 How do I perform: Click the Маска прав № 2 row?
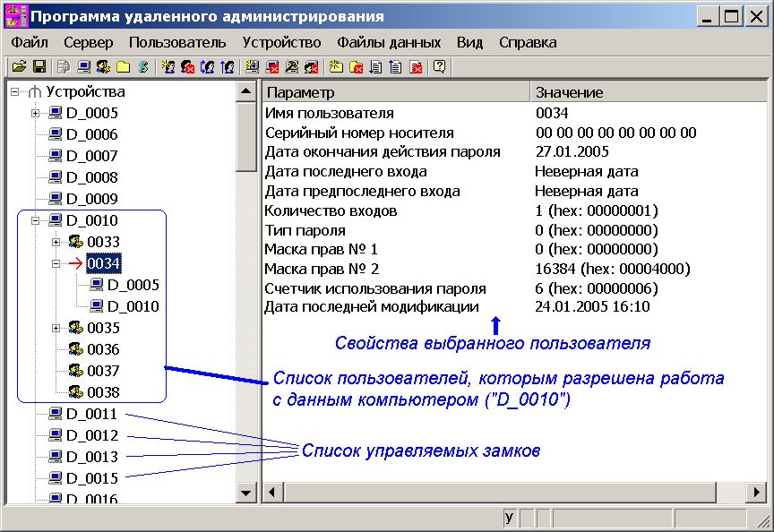[x=514, y=269]
